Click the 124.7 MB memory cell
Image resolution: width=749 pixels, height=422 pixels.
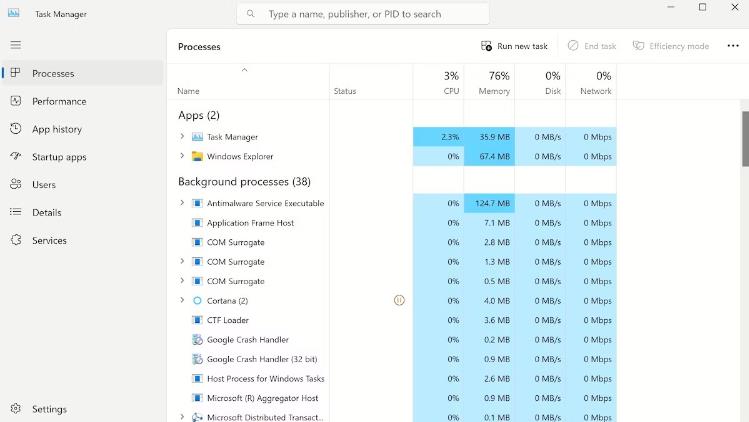489,203
